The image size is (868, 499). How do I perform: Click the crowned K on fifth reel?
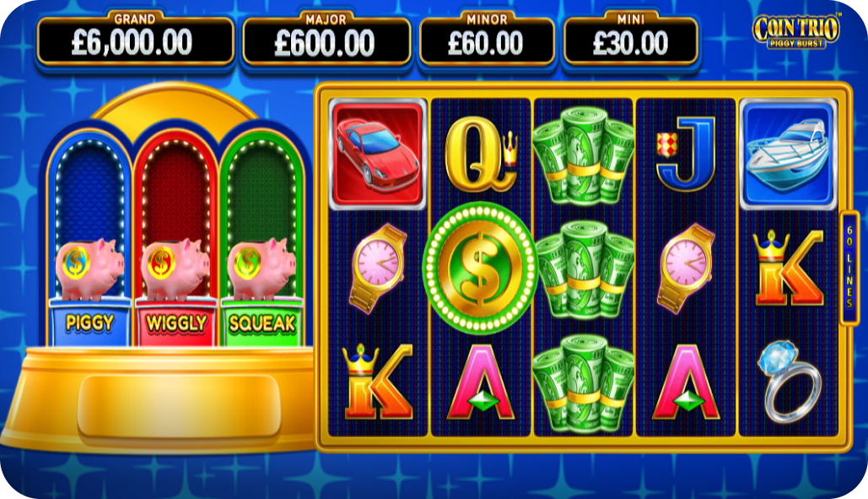[788, 268]
